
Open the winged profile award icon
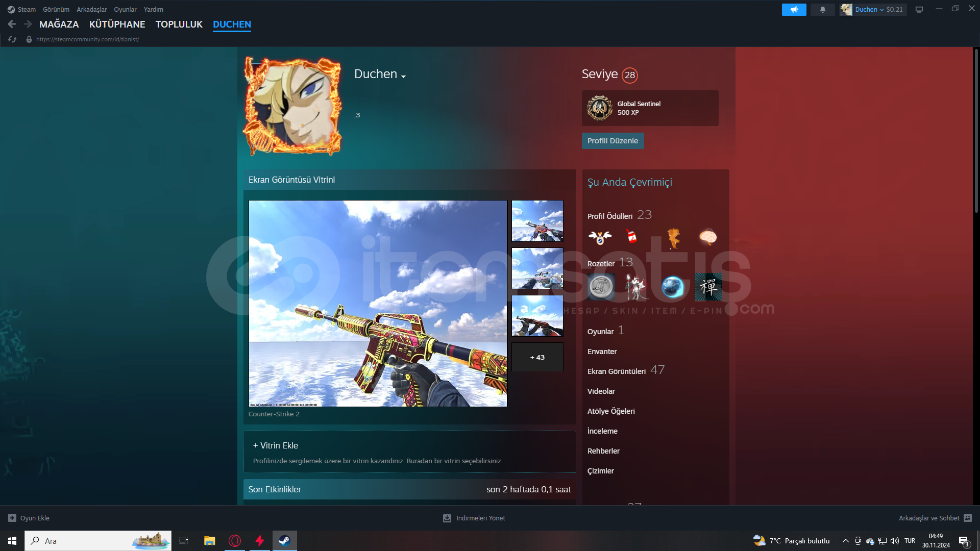click(x=600, y=237)
